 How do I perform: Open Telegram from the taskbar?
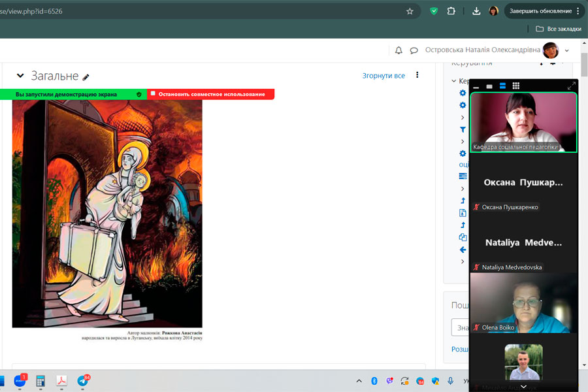[83, 381]
